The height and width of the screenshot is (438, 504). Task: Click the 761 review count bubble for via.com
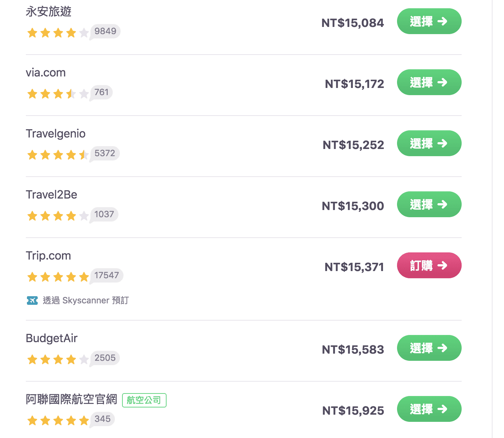(101, 93)
